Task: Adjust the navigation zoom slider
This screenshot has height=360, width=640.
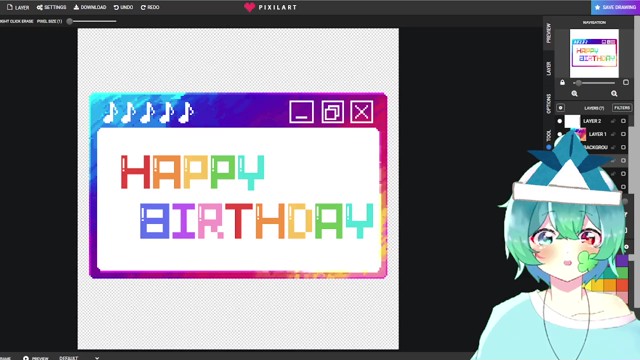Action: 594,83
